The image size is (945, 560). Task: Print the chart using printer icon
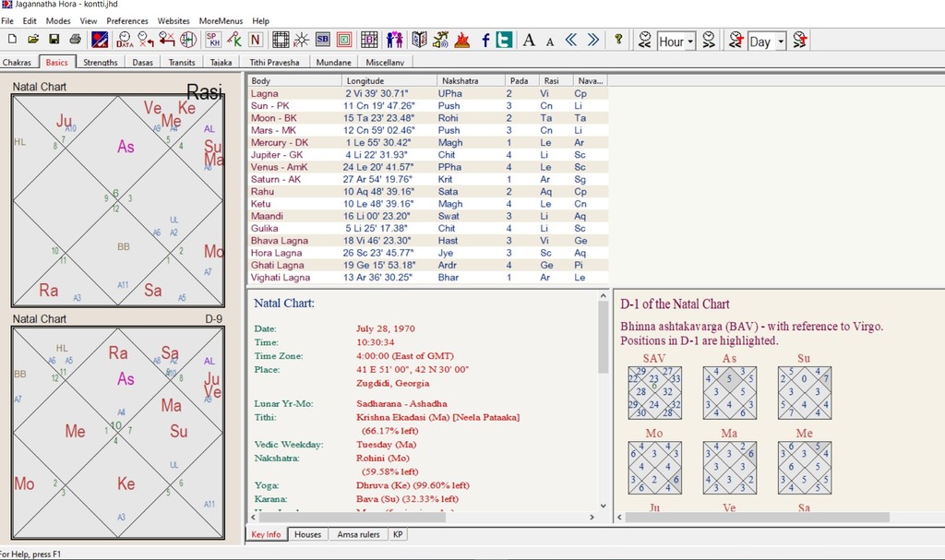(76, 40)
